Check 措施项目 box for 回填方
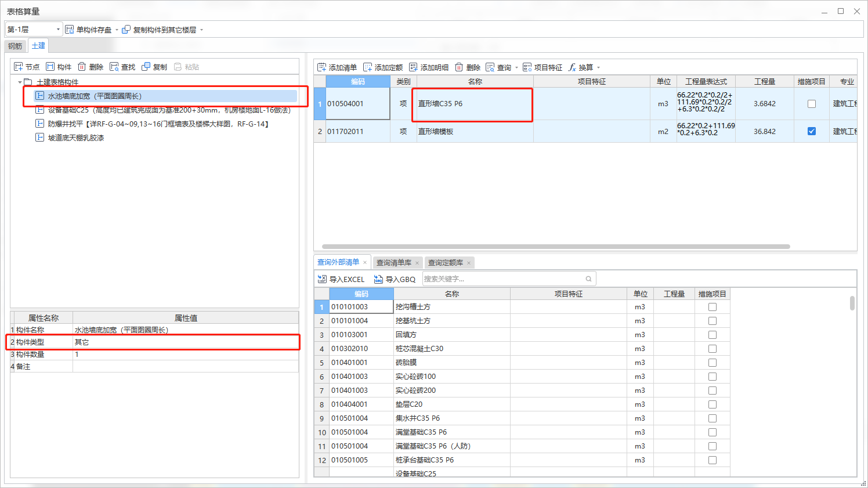This screenshot has width=868, height=488. click(713, 335)
